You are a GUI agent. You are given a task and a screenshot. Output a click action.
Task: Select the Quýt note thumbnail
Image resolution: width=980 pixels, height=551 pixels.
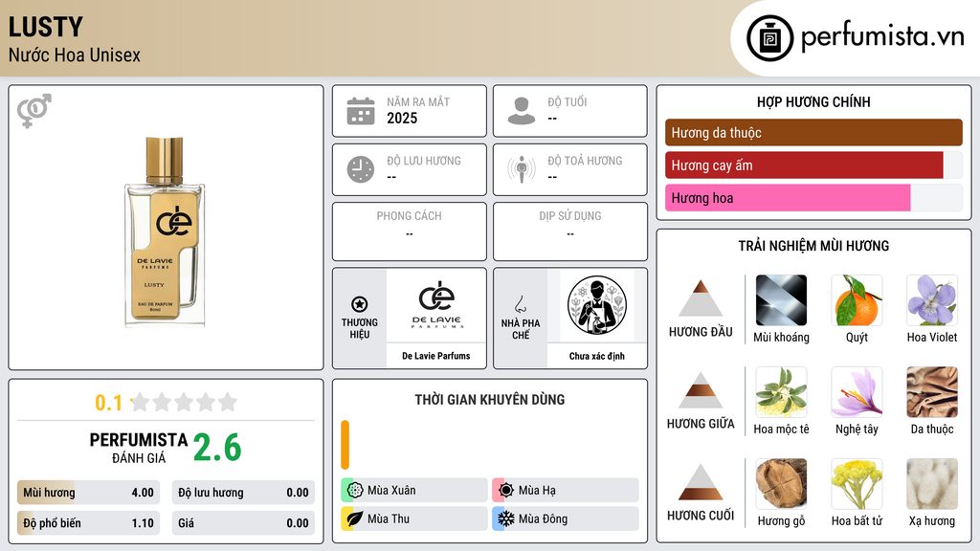coord(857,300)
